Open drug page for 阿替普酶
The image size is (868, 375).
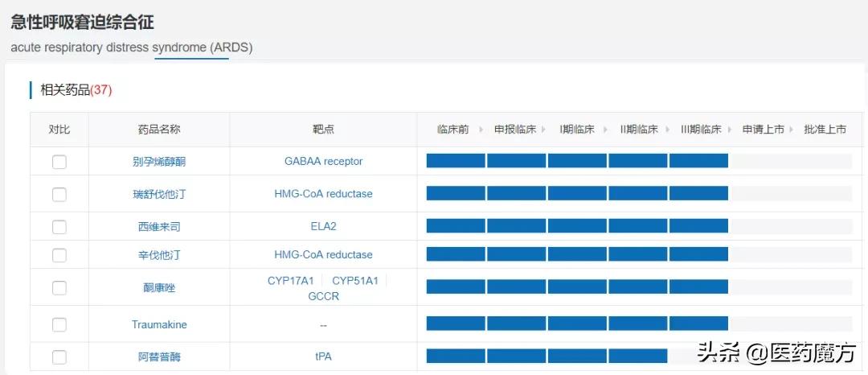(159, 357)
